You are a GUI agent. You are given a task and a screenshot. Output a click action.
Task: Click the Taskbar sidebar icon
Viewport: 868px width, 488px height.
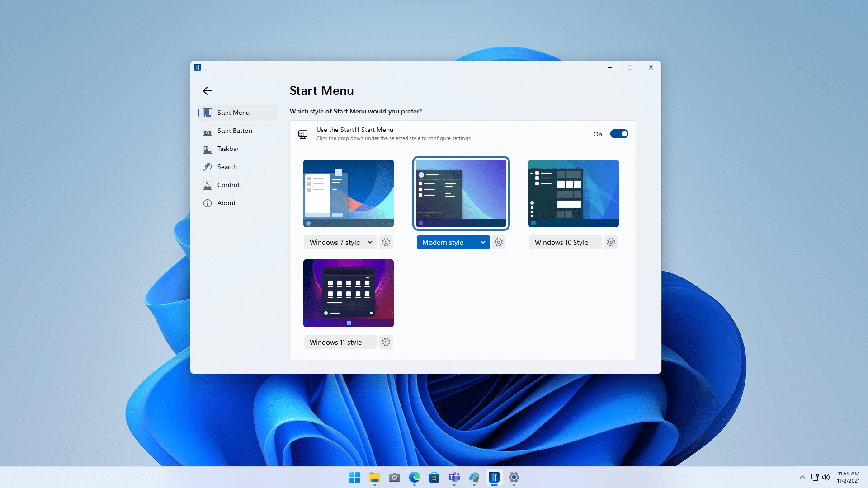tap(207, 148)
